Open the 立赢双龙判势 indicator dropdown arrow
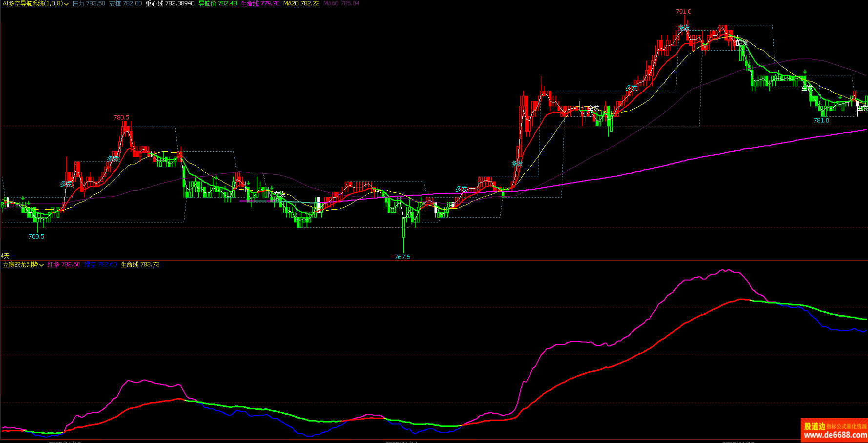Screen dimensions: 868x443 [x=41, y=265]
